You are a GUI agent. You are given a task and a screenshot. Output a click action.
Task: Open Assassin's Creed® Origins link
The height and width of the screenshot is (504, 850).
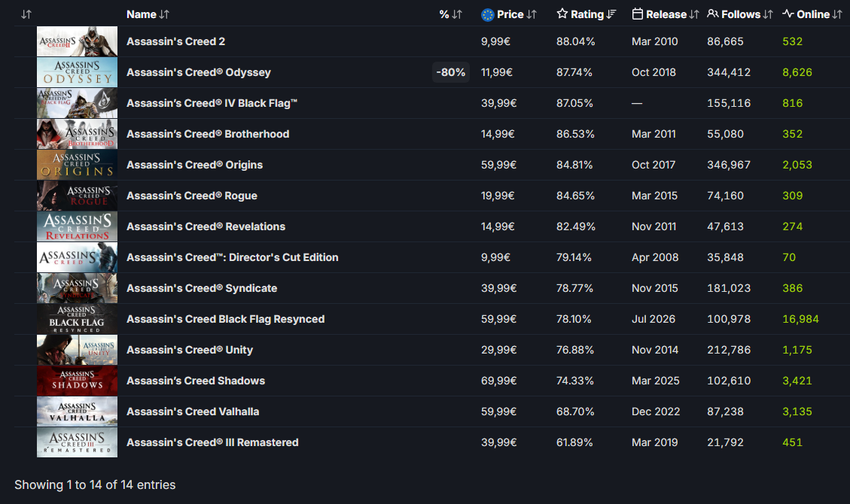(x=194, y=165)
